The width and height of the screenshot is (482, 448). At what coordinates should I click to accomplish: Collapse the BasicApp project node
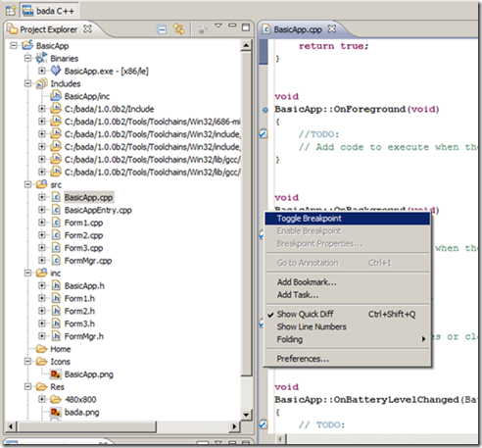pos(14,45)
